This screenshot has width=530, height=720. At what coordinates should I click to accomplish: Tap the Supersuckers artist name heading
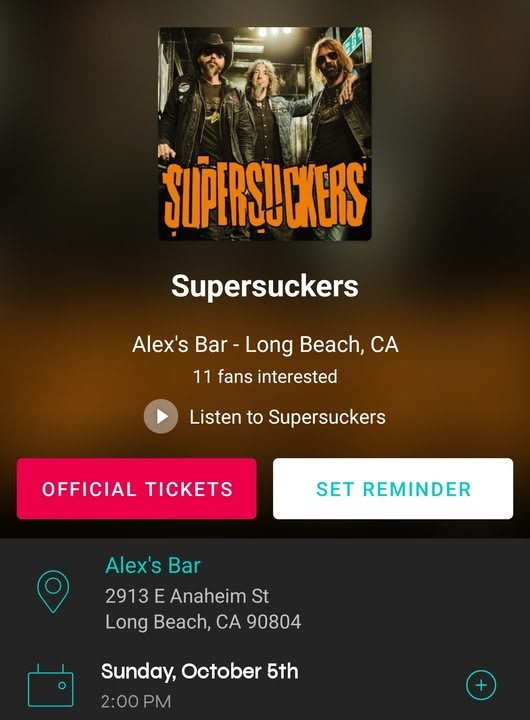click(x=265, y=286)
